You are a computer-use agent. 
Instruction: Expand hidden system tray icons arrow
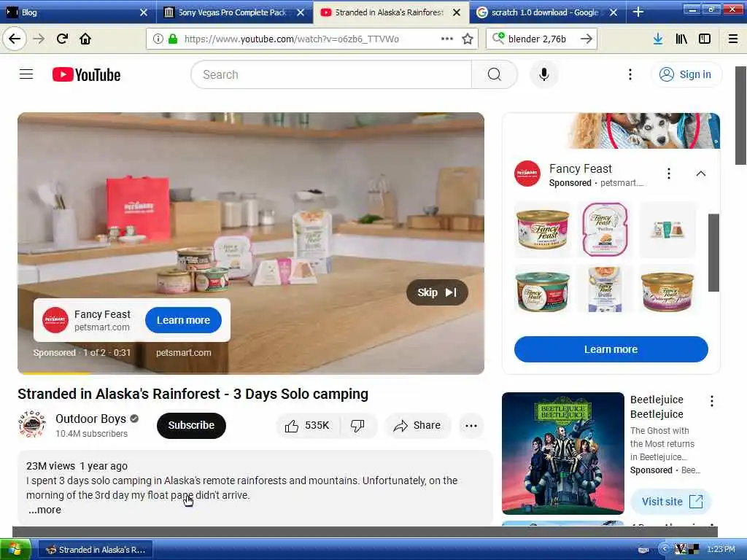pos(664,549)
